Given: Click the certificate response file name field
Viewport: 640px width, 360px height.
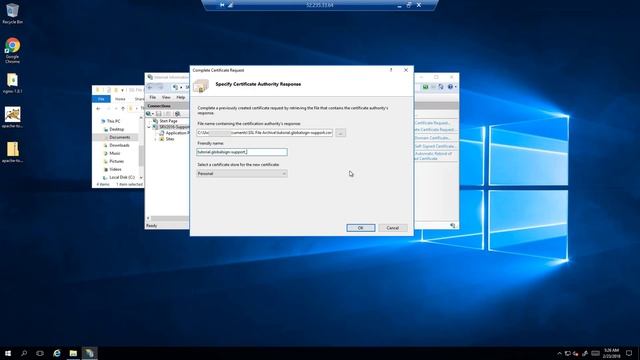Looking at the screenshot, I should click(x=264, y=133).
